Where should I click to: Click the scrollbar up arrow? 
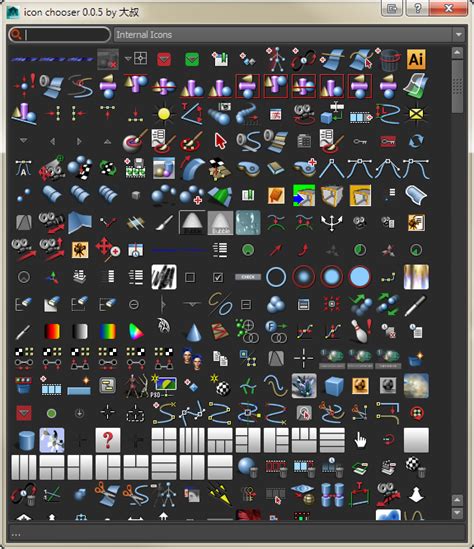[457, 53]
